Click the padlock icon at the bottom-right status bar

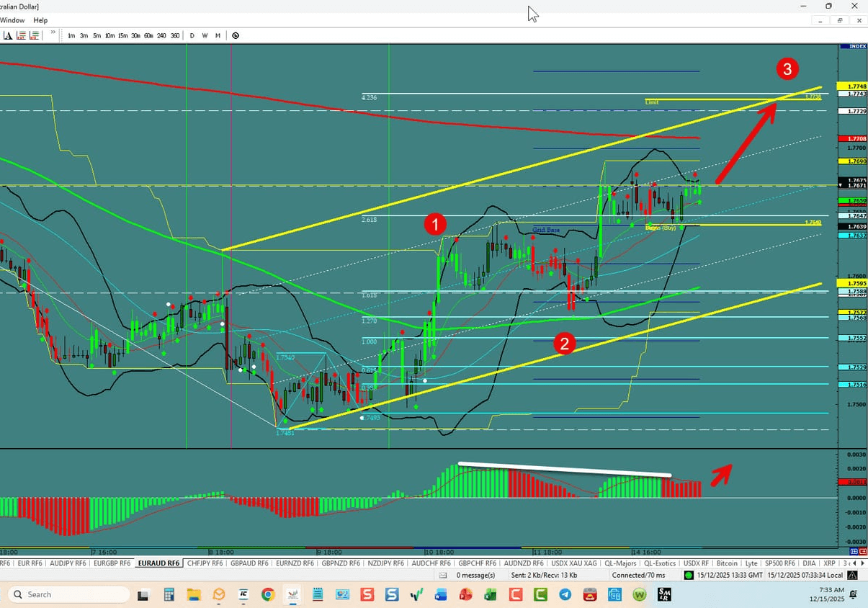click(x=851, y=575)
